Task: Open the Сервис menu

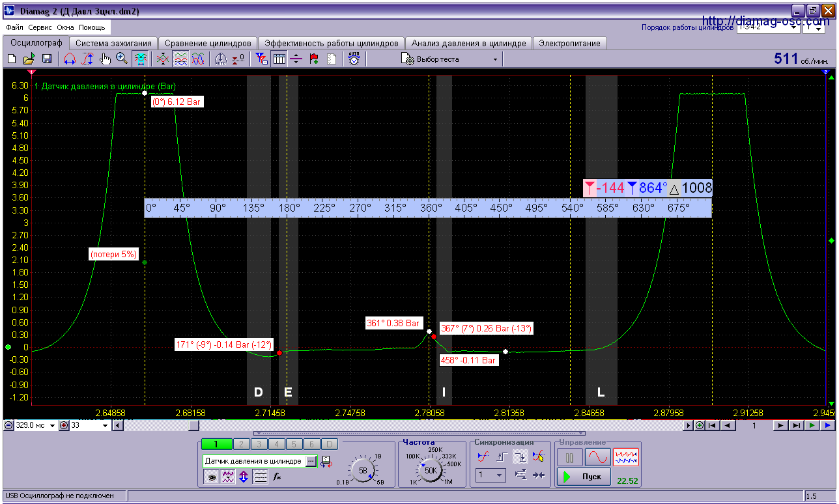Action: point(40,28)
